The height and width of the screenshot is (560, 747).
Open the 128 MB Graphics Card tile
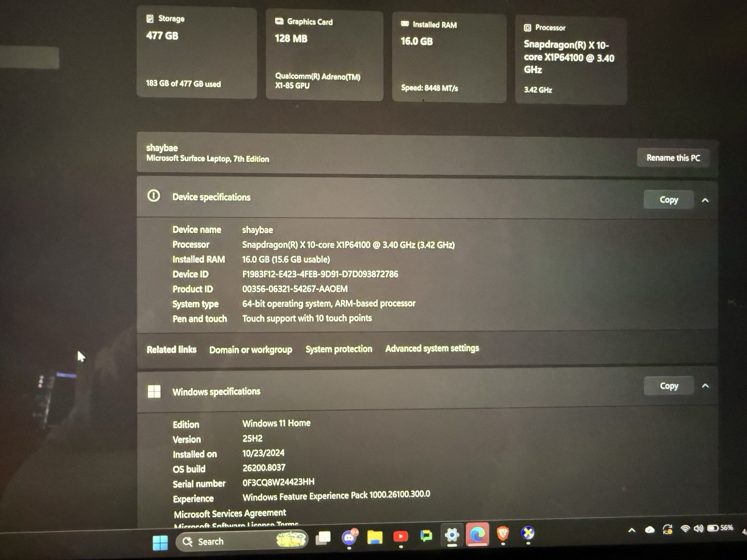pyautogui.click(x=324, y=56)
